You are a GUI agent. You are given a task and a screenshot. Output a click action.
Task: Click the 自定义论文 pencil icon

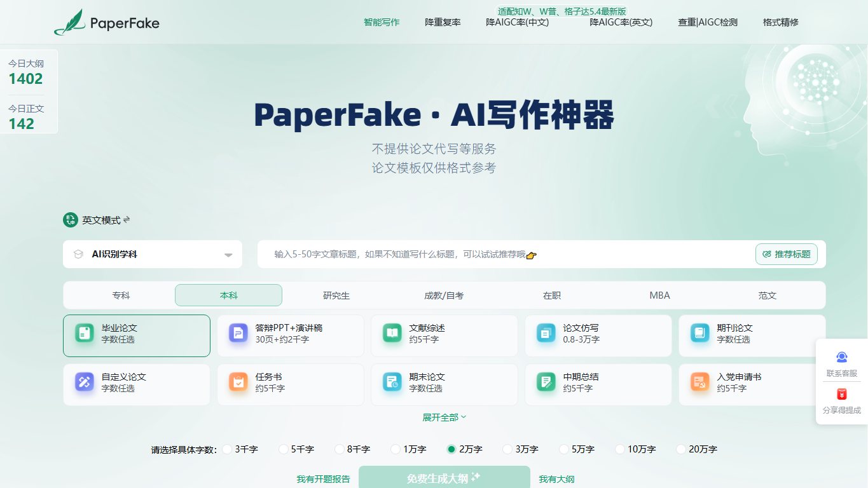click(x=85, y=382)
